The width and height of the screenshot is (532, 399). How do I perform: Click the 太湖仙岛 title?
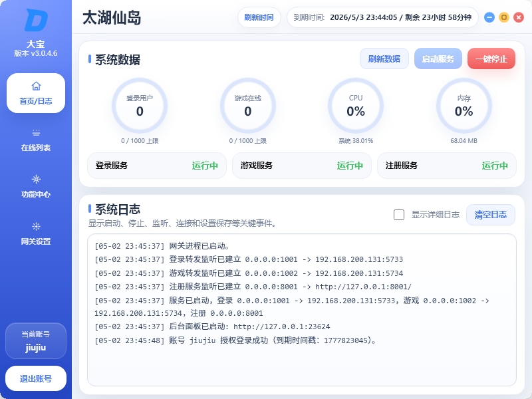[x=112, y=18]
